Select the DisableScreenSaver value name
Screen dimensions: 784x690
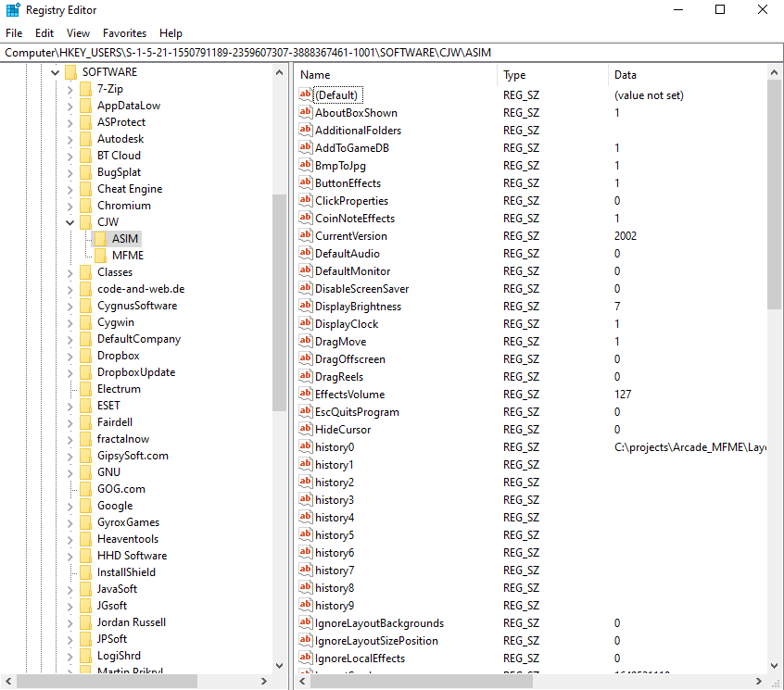[362, 289]
